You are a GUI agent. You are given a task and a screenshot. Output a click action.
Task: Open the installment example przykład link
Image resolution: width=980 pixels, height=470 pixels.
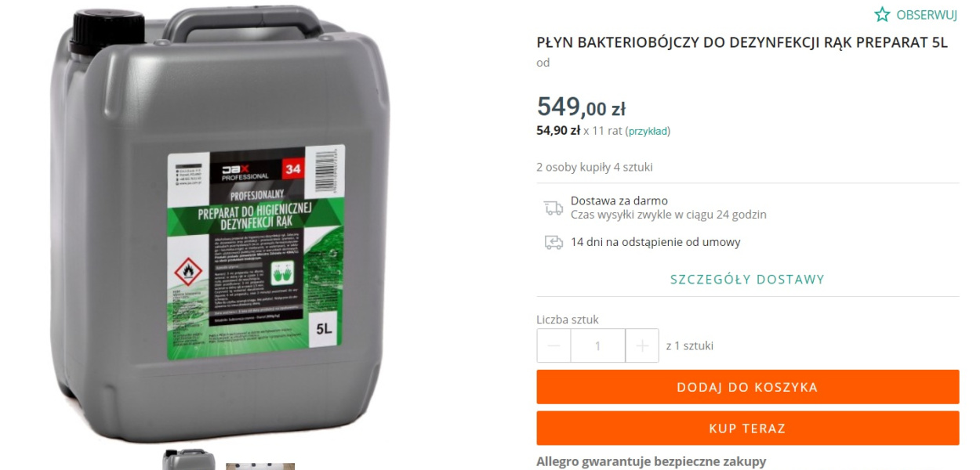(648, 131)
